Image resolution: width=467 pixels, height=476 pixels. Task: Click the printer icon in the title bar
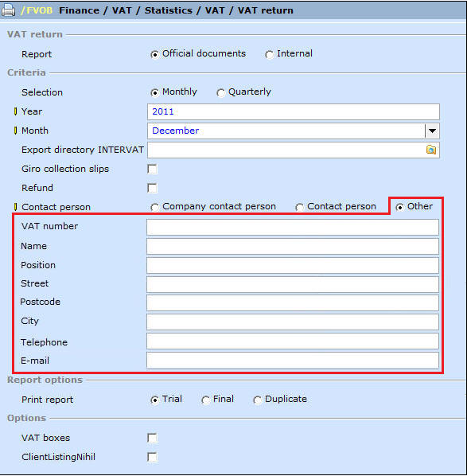(x=8, y=10)
